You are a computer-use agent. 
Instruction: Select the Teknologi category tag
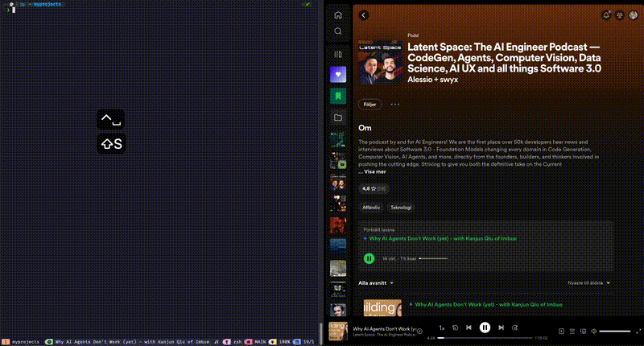pos(401,208)
